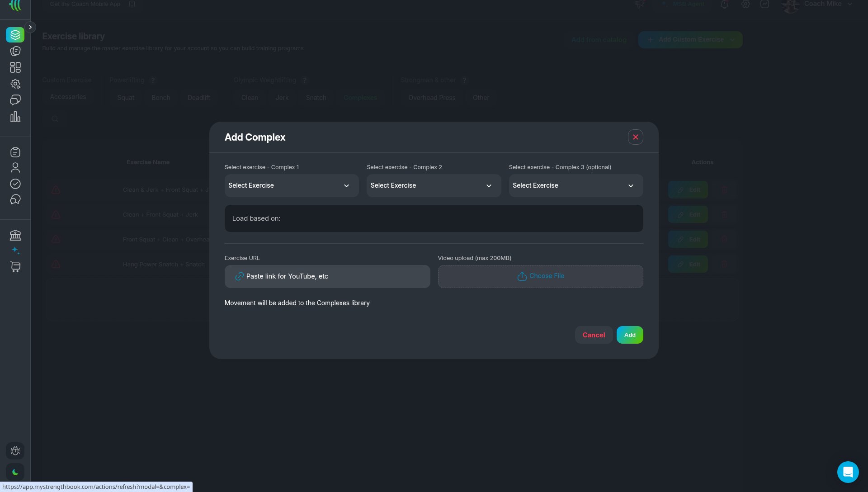Click the Add button in dialog

click(630, 335)
